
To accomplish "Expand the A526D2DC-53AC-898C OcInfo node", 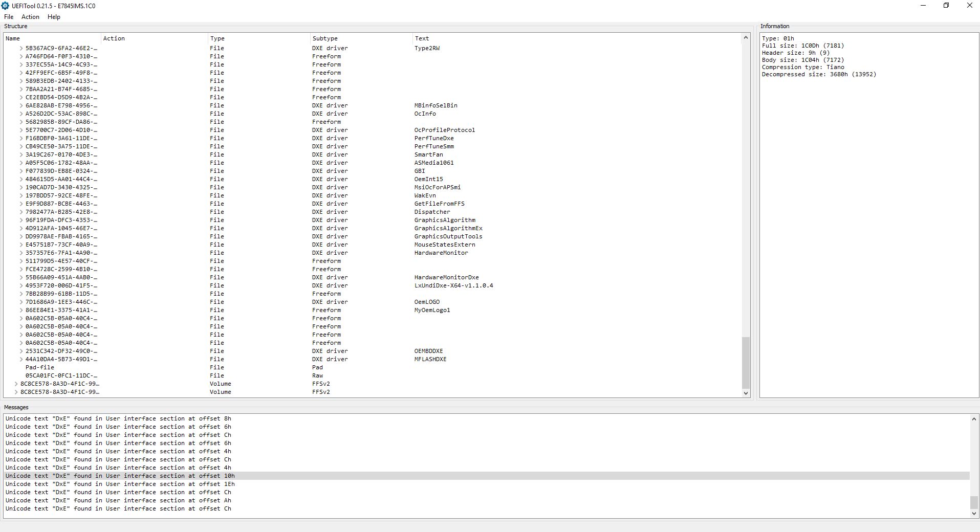I will [21, 114].
